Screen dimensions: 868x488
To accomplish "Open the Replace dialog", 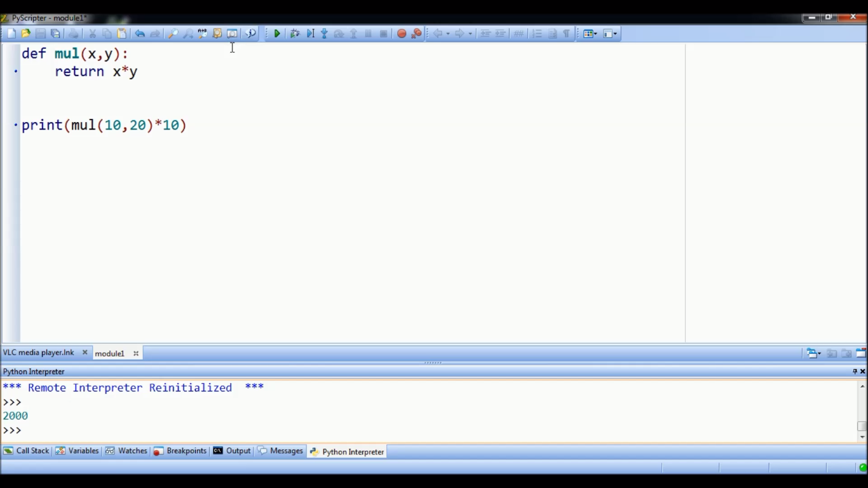I will (201, 33).
